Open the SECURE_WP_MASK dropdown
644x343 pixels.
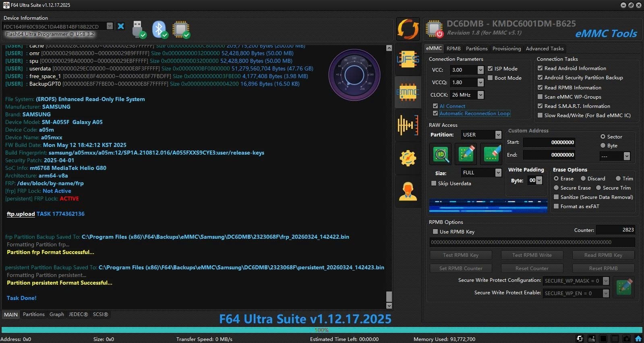tap(606, 281)
